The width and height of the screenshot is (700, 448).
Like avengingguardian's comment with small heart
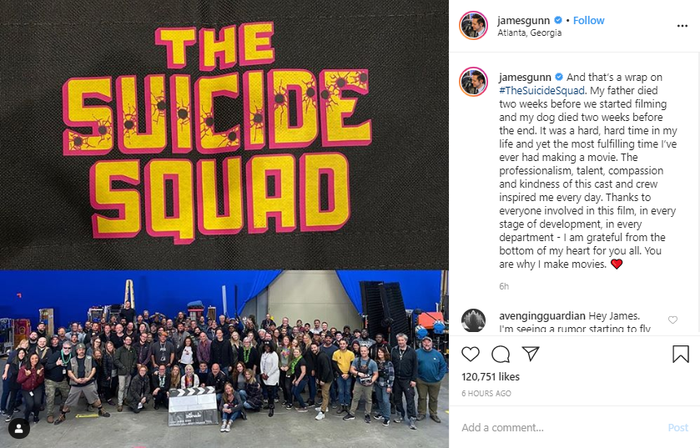tap(672, 319)
